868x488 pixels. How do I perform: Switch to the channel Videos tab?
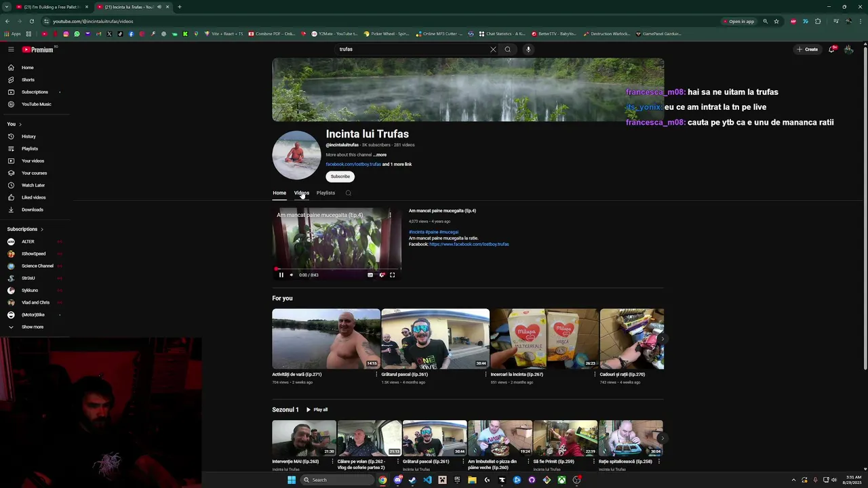(x=301, y=193)
